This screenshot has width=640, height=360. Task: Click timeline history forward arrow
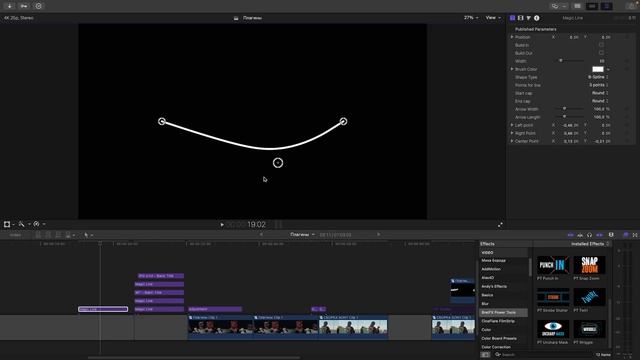point(378,235)
